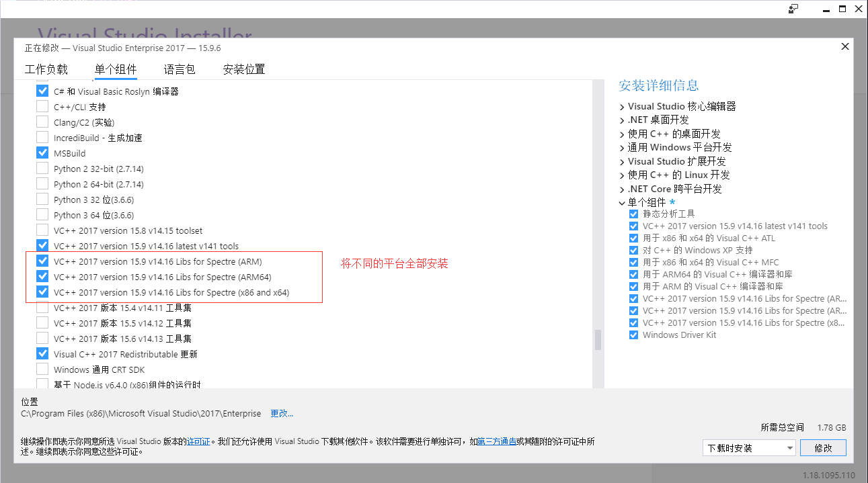Select the 单个组件 tab

coord(116,69)
